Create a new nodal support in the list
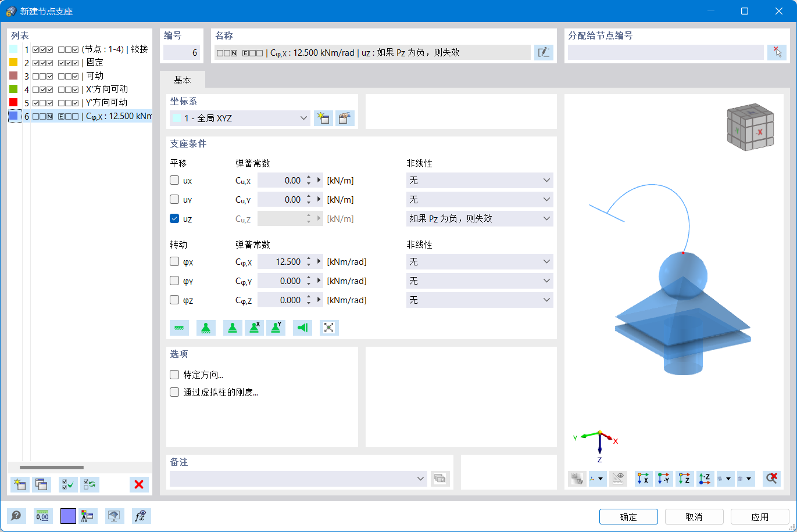The width and height of the screenshot is (797, 532). (19, 484)
